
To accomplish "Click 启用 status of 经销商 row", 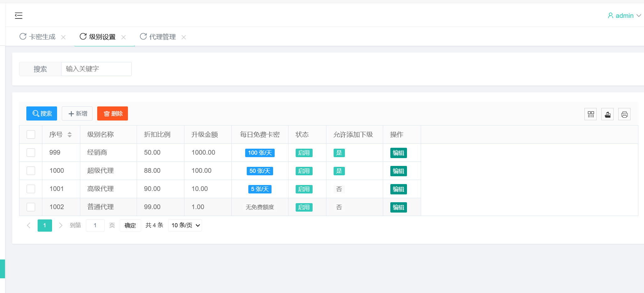I will click(x=304, y=153).
